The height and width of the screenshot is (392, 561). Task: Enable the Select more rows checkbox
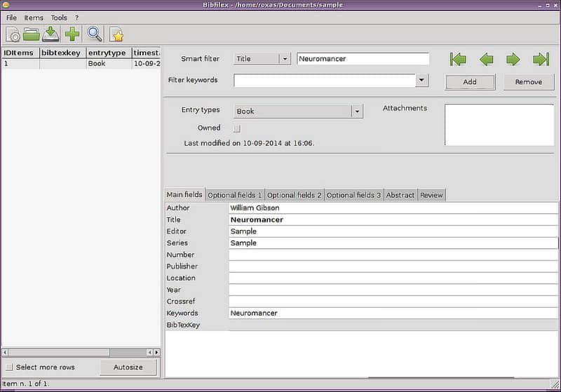pos(9,367)
